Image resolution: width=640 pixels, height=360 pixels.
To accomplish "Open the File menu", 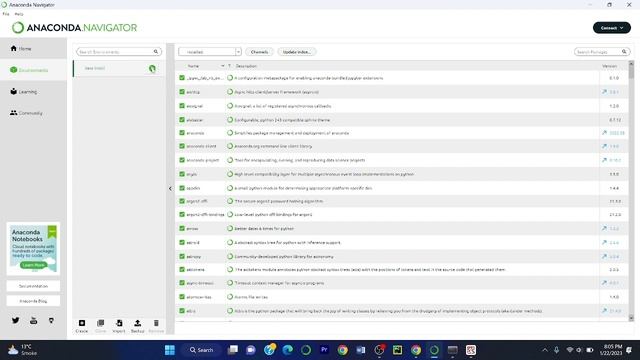I will pos(6,14).
